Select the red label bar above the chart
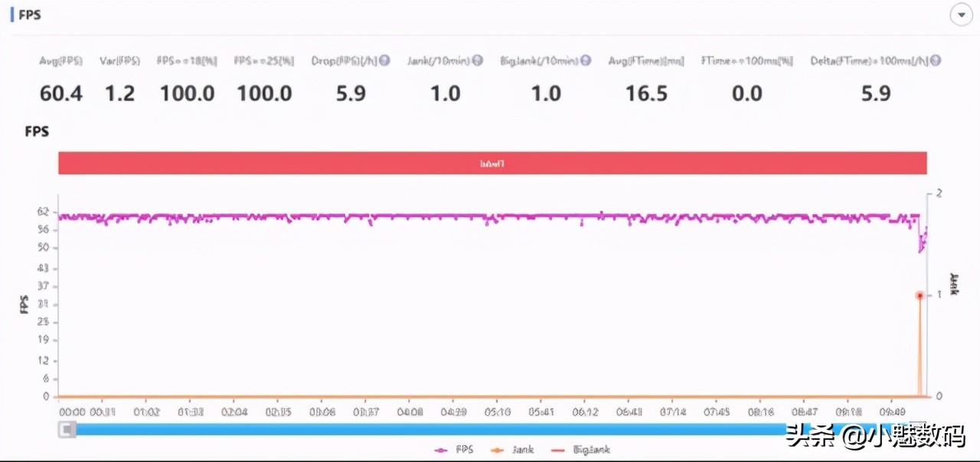 (492, 163)
